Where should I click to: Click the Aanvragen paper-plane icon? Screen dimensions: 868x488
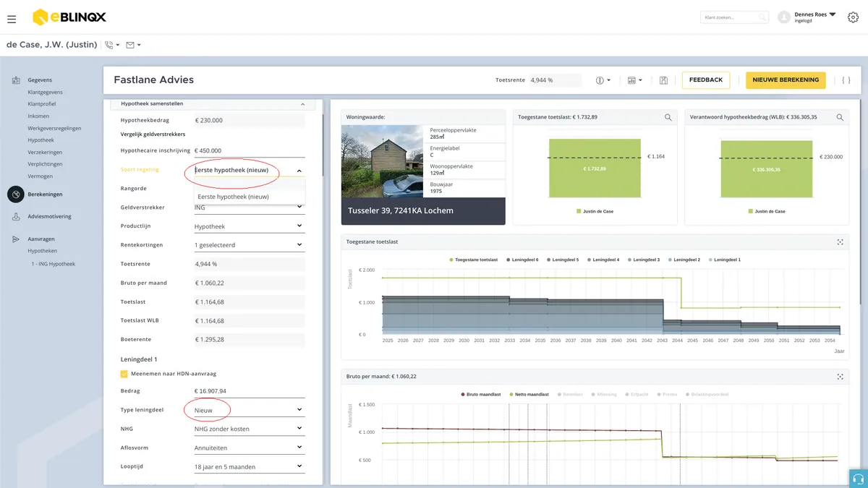coord(16,239)
